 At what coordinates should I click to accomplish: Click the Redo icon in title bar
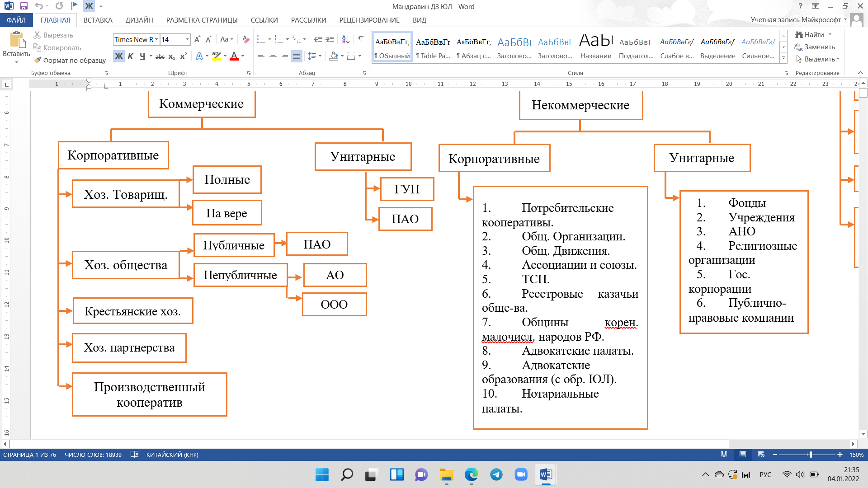[x=59, y=6]
